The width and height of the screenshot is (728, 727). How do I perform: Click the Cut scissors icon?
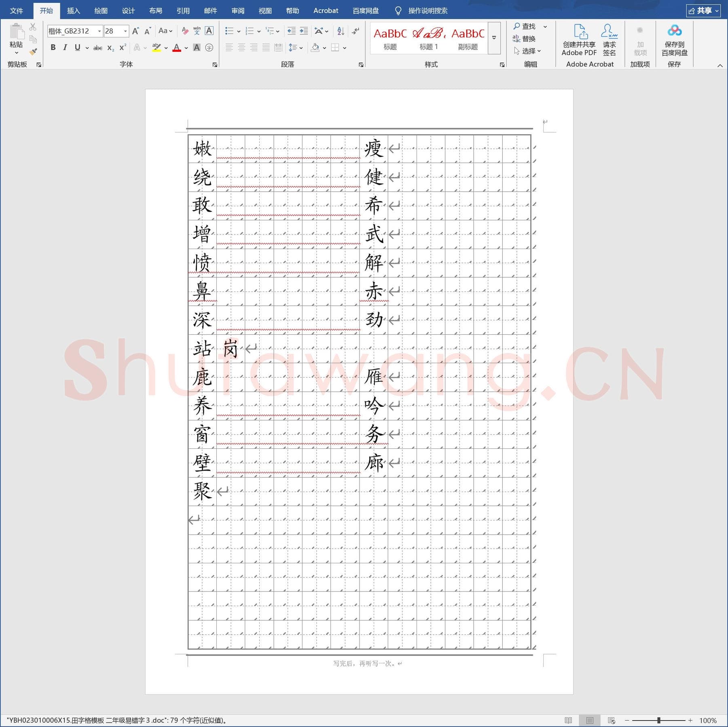(33, 27)
